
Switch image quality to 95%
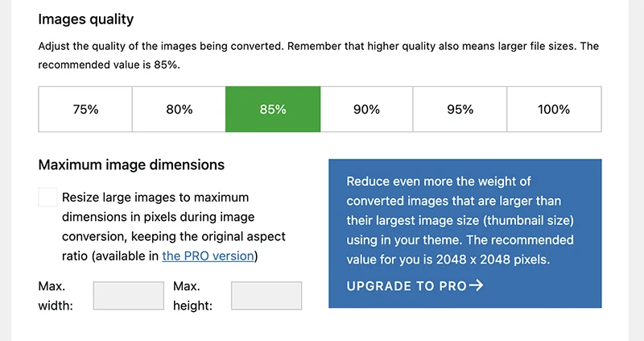pyautogui.click(x=460, y=110)
